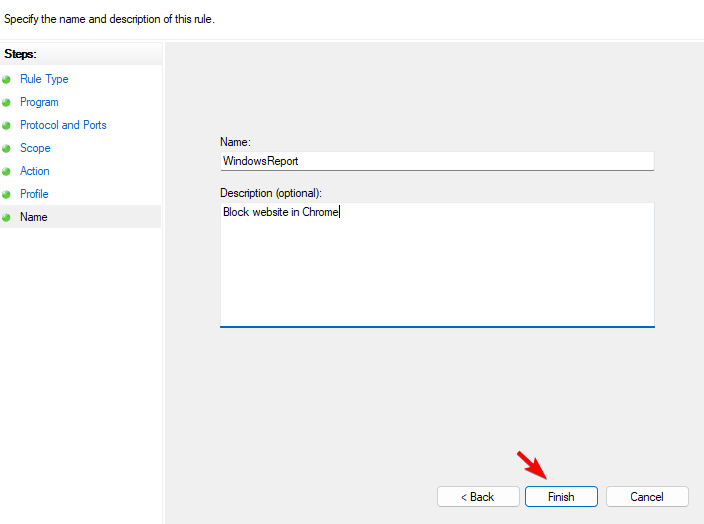Click the green dot beside Protocol and Ports

click(6, 125)
